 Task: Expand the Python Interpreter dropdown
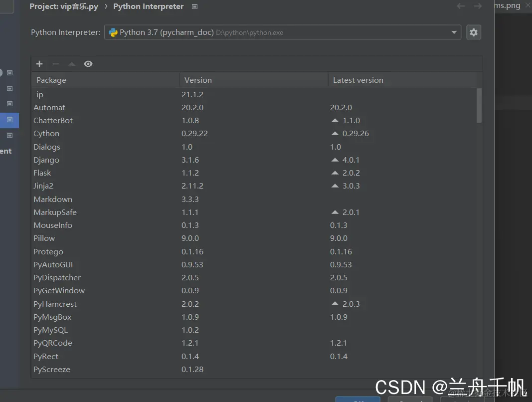(x=454, y=32)
